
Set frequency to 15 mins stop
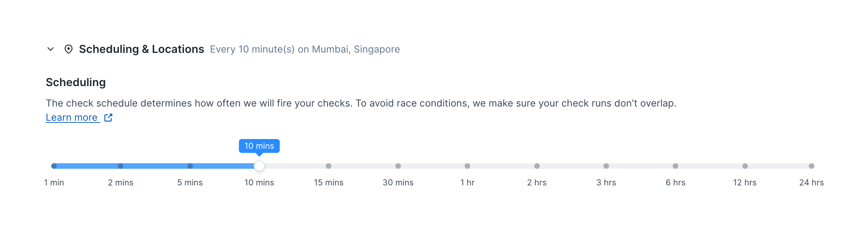[x=329, y=166]
